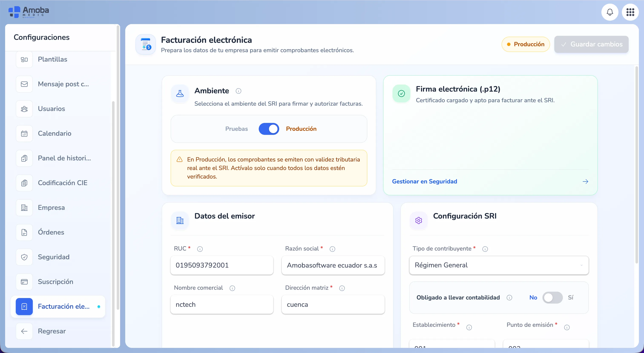Follow the Gestionar en Seguridad link
The width and height of the screenshot is (644, 353).
tap(424, 182)
